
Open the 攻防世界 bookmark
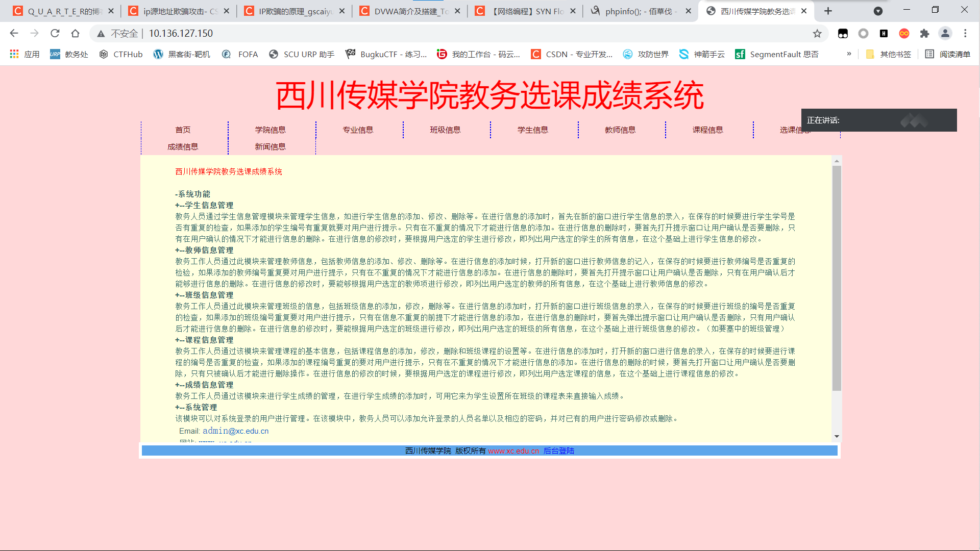tap(646, 54)
